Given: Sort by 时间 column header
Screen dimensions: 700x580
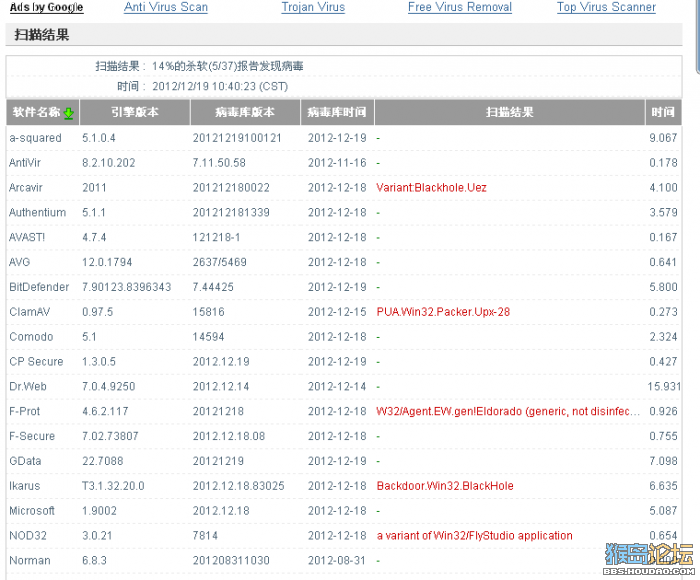Looking at the screenshot, I should (663, 112).
